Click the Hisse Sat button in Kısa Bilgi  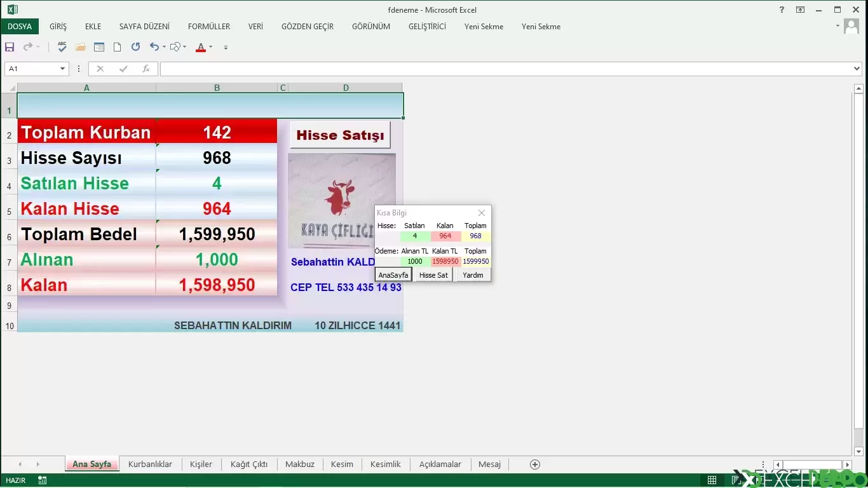point(433,275)
